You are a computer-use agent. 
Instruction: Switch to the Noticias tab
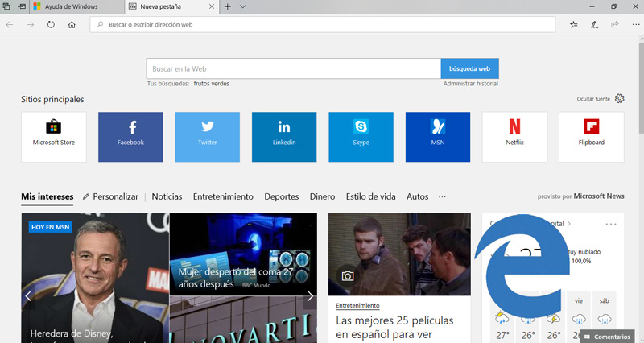tap(167, 196)
